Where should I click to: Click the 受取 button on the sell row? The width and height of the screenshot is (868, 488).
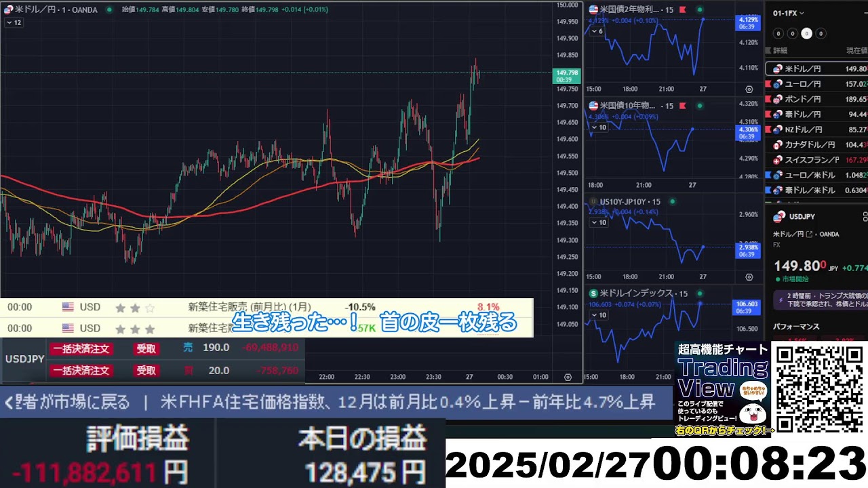pyautogui.click(x=146, y=349)
